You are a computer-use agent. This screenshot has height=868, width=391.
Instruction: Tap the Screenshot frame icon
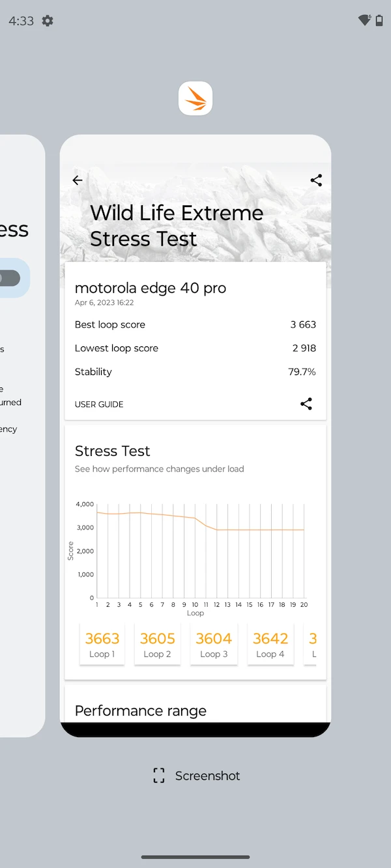pyautogui.click(x=159, y=776)
